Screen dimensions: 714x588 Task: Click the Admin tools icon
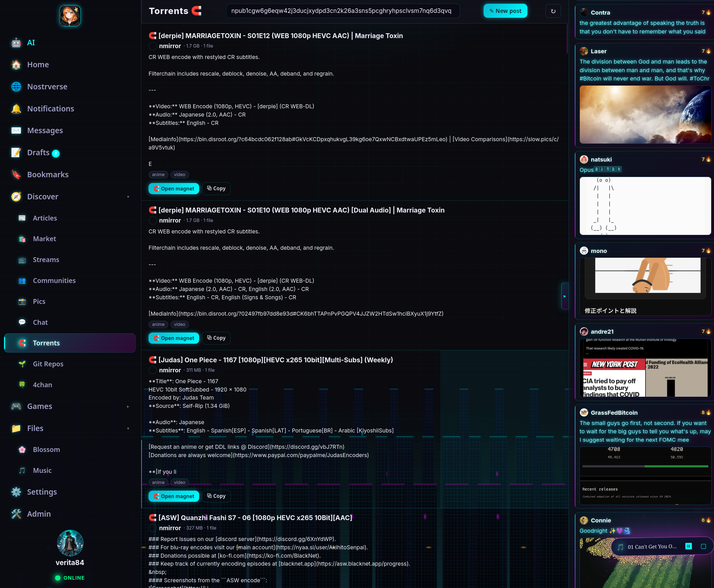click(16, 514)
